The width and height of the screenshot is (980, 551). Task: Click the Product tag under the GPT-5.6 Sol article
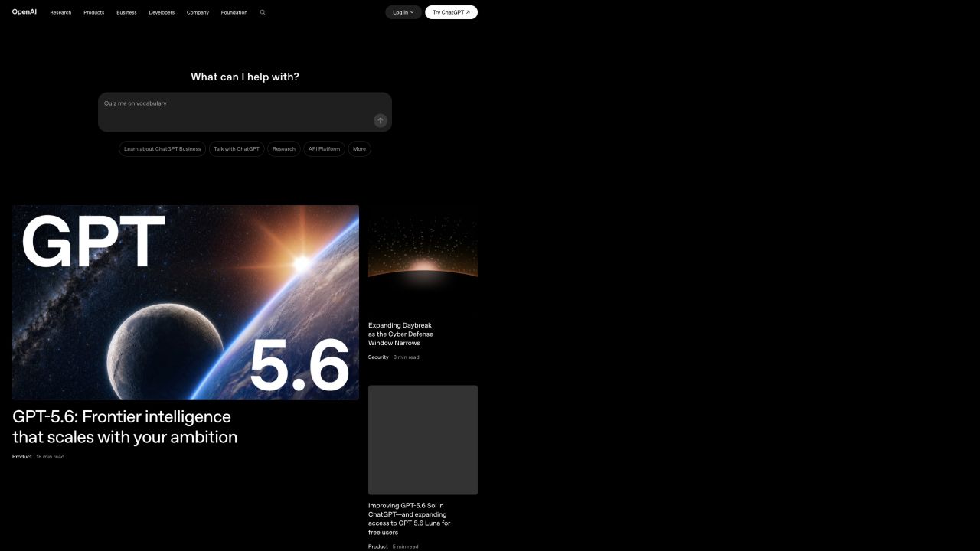click(x=378, y=546)
